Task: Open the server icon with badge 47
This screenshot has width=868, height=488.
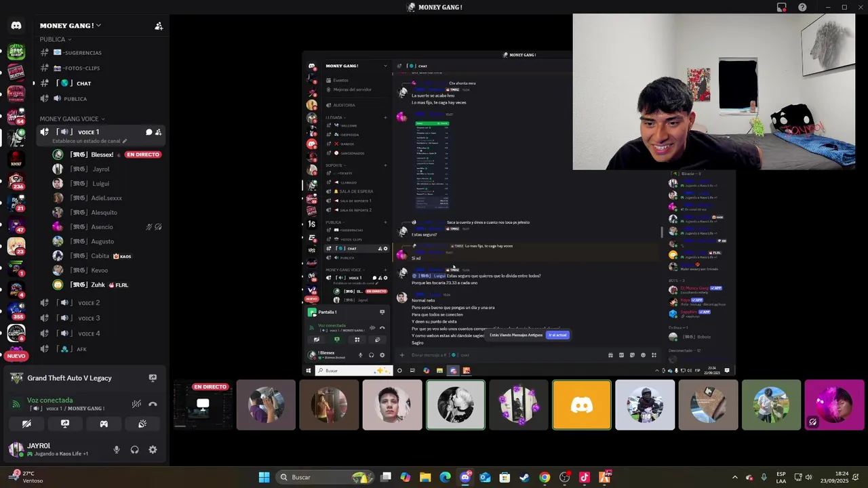Action: tap(16, 224)
